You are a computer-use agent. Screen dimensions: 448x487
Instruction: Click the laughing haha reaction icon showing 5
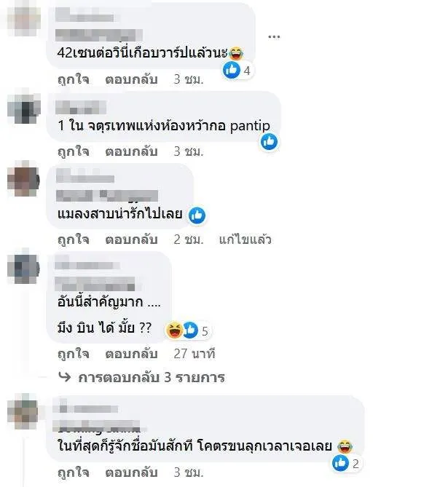pyautogui.click(x=174, y=330)
